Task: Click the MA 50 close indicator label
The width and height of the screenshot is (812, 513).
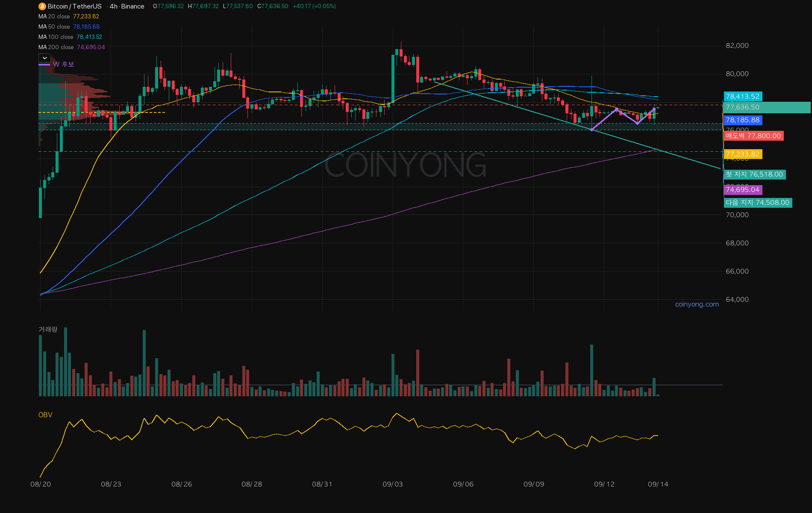Action: [x=54, y=27]
